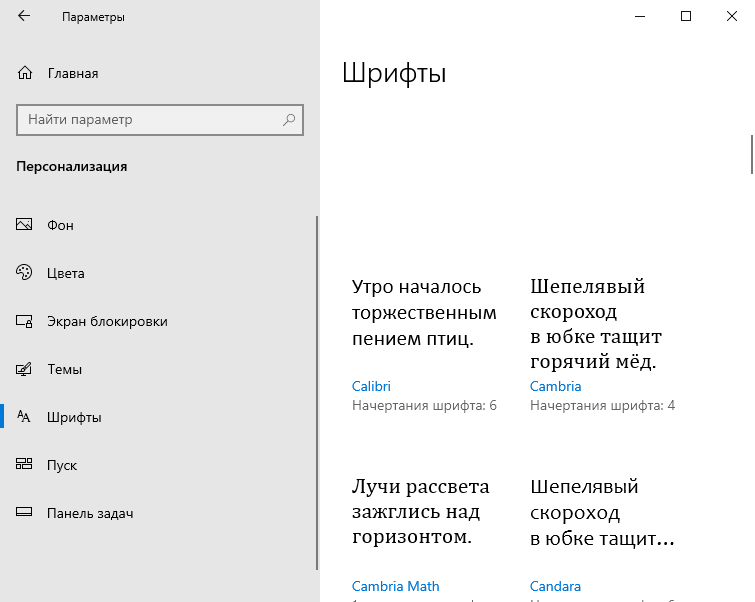Screen dimensions: 755x602
Task: Open the Экран блокировки page
Action: 159,321
